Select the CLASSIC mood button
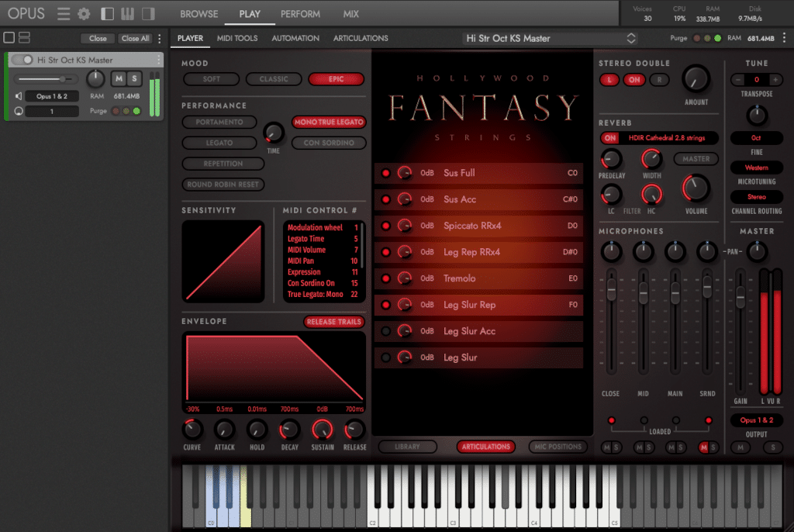 [274, 79]
